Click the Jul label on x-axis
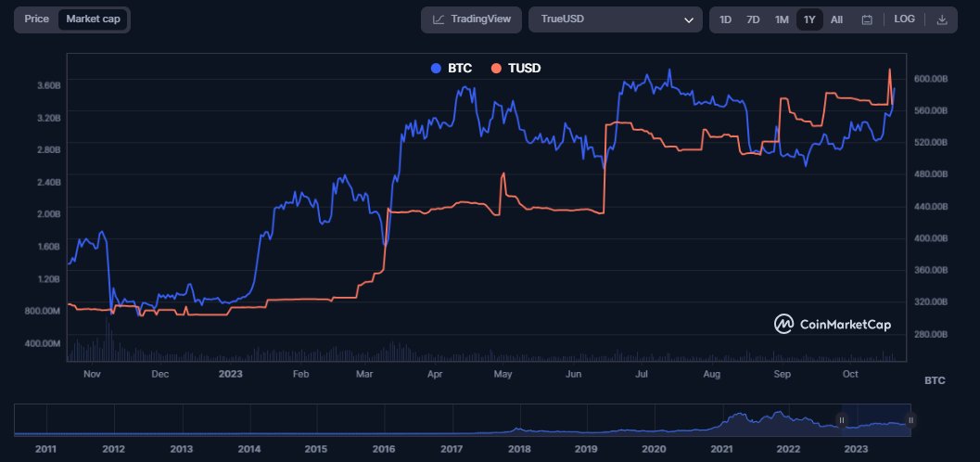 tap(642, 375)
